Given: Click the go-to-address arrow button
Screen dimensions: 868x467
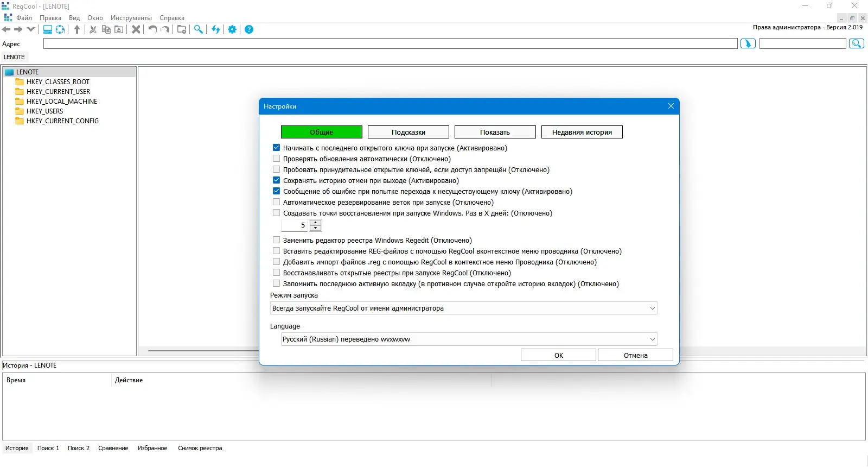Looking at the screenshot, I should tap(748, 44).
